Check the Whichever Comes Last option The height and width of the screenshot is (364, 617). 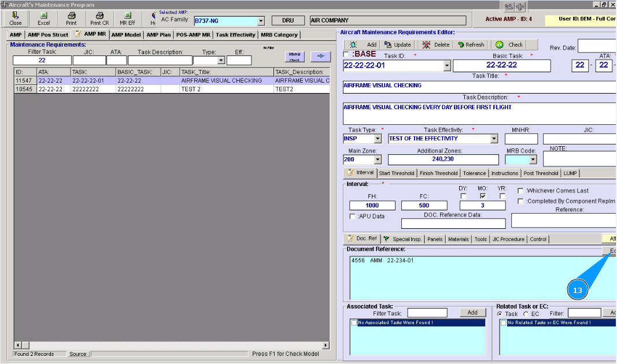(x=521, y=191)
